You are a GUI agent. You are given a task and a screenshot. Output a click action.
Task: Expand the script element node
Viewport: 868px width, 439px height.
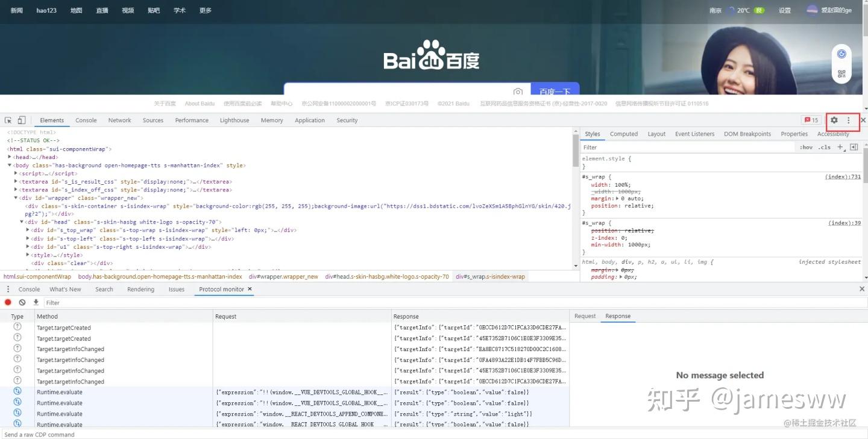click(x=16, y=173)
